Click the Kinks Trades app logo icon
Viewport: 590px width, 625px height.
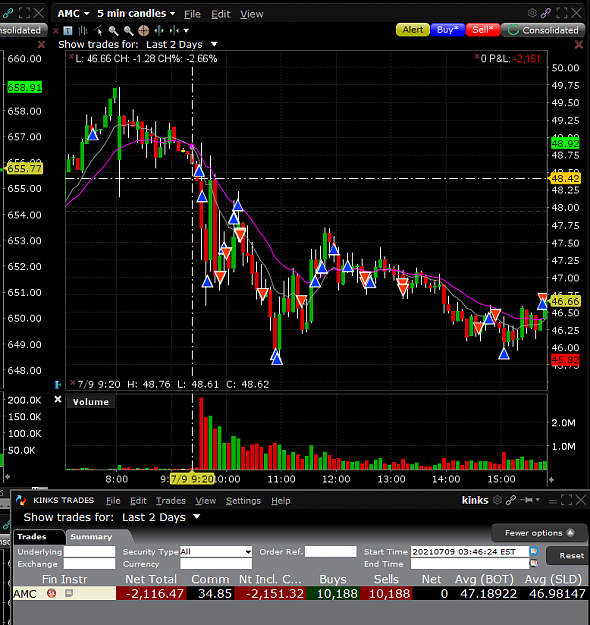21,500
